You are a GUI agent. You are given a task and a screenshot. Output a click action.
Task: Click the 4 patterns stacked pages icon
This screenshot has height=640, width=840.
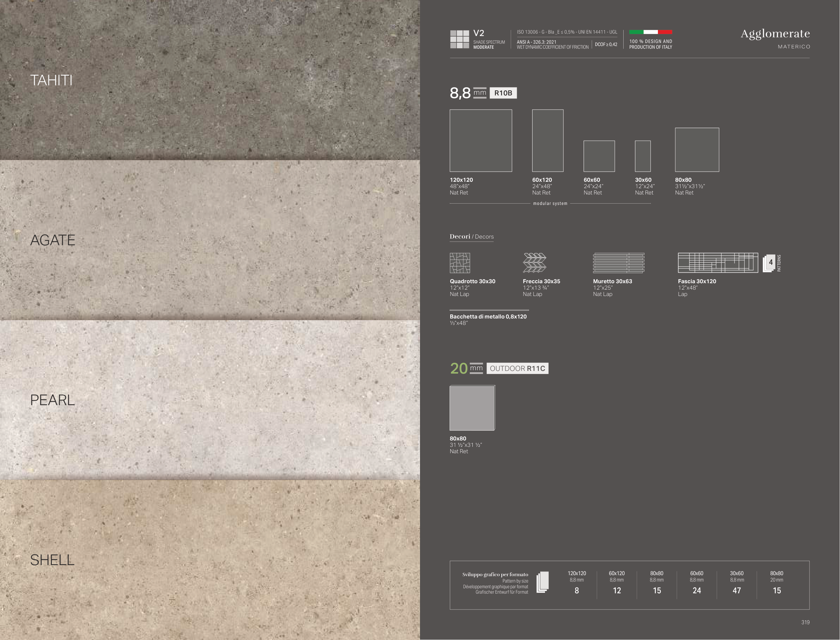coord(769,263)
